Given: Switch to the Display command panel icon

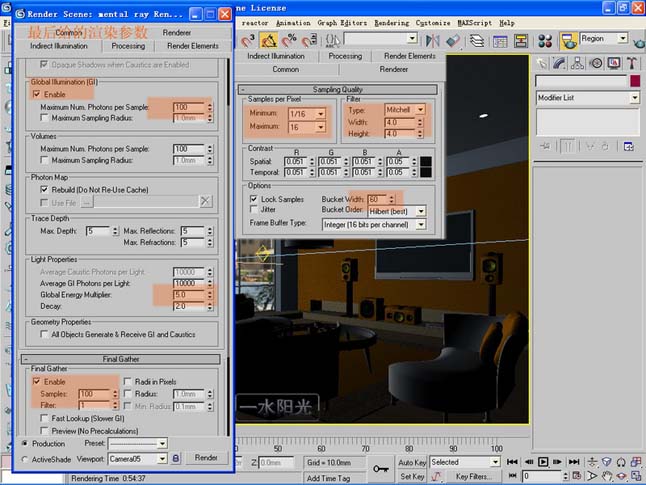Looking at the screenshot, I should (614, 63).
